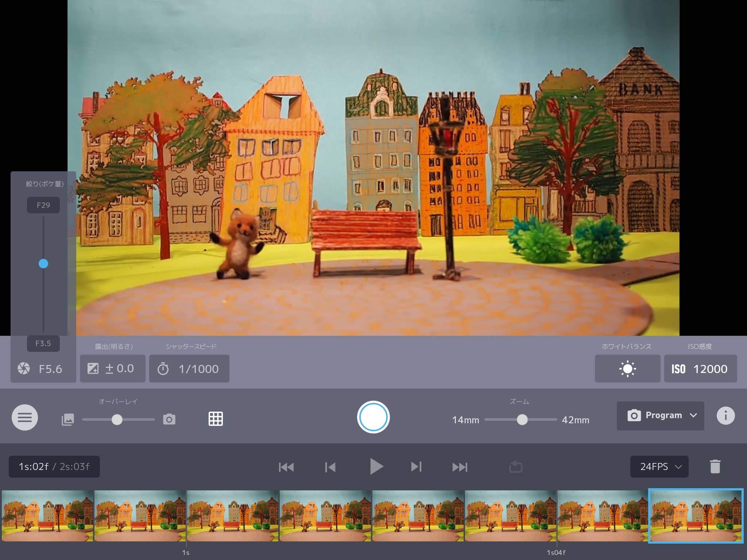
Task: Click the overlay gallery image icon
Action: [68, 419]
